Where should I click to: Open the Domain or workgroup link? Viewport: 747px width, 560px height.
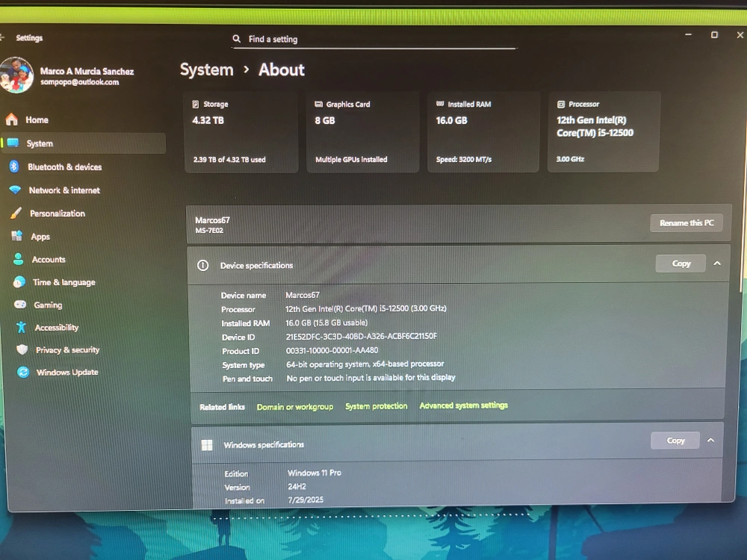[x=295, y=407]
